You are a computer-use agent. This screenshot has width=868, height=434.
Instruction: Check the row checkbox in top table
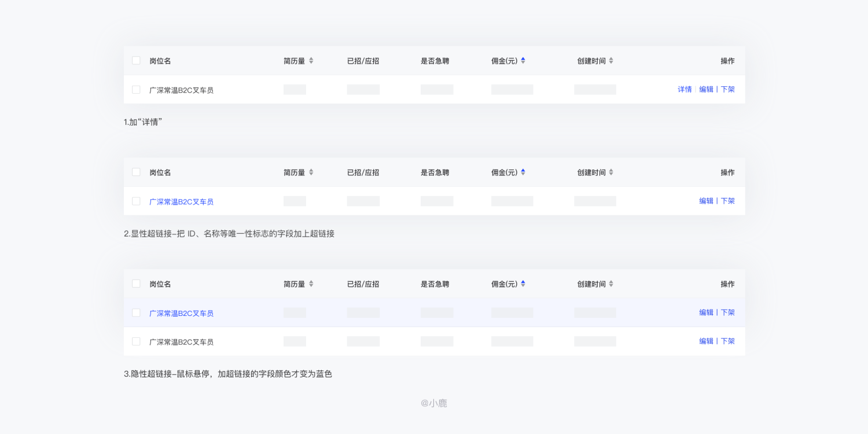[136, 90]
